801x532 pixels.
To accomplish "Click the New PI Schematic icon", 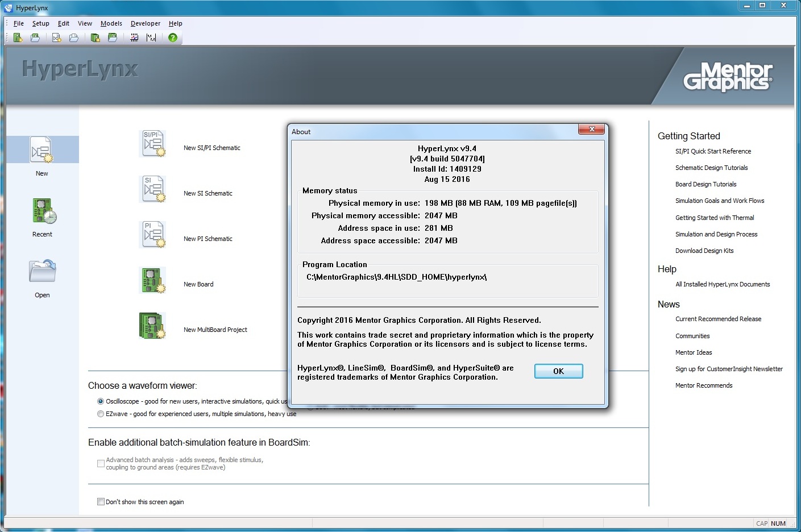I will (x=152, y=235).
